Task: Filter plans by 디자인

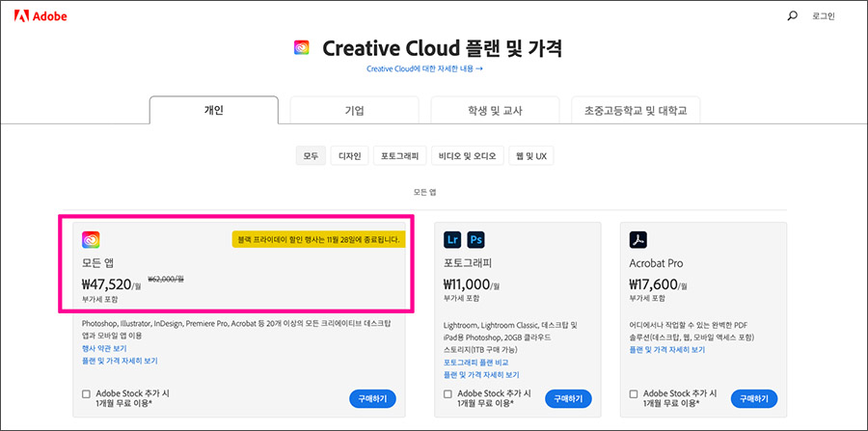Action: click(349, 156)
